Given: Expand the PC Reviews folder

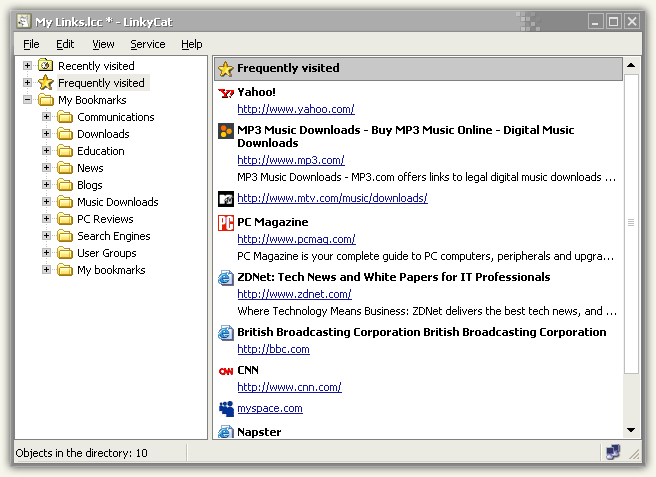Looking at the screenshot, I should coord(46,219).
